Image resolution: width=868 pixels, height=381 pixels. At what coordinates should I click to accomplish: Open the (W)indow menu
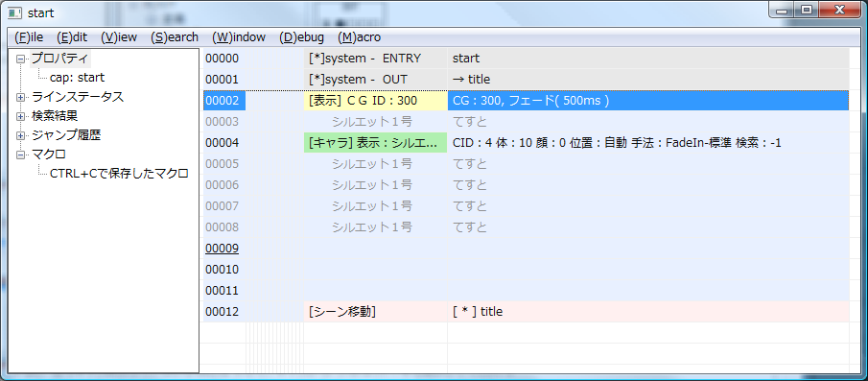point(239,37)
